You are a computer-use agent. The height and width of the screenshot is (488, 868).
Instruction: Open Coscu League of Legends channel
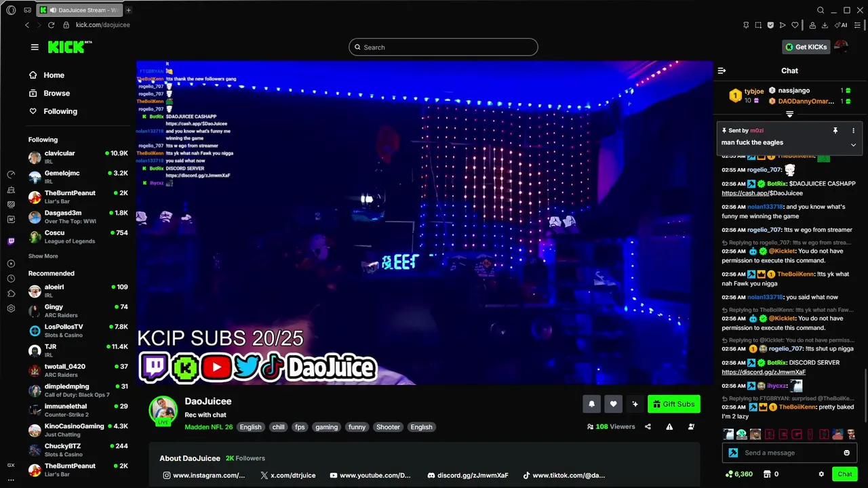click(x=78, y=237)
